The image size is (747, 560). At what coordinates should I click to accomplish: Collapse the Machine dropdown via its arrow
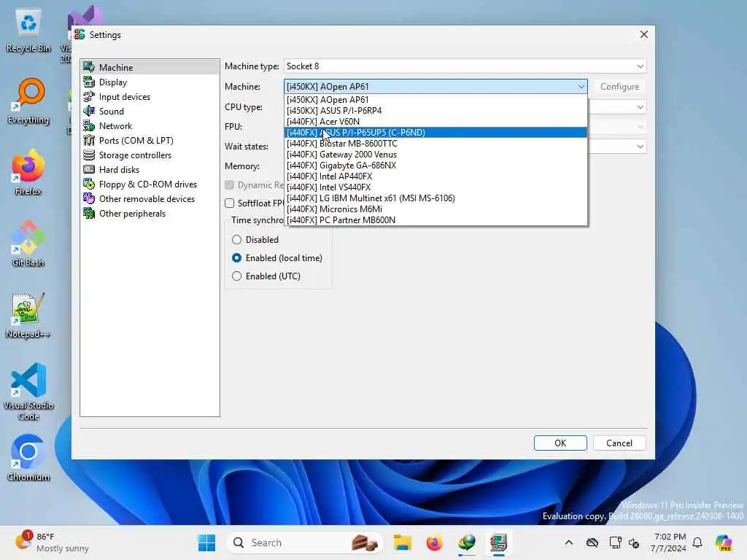click(581, 87)
